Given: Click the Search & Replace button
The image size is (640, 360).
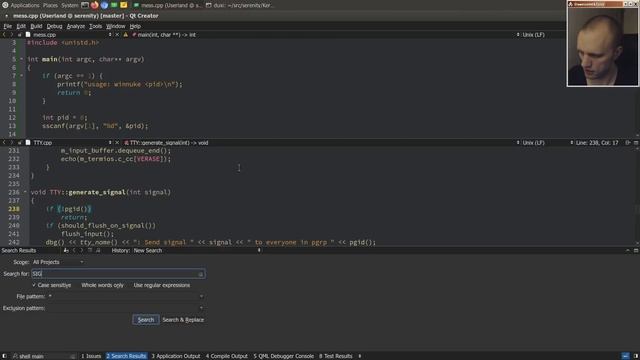Looking at the screenshot, I should click(183, 320).
